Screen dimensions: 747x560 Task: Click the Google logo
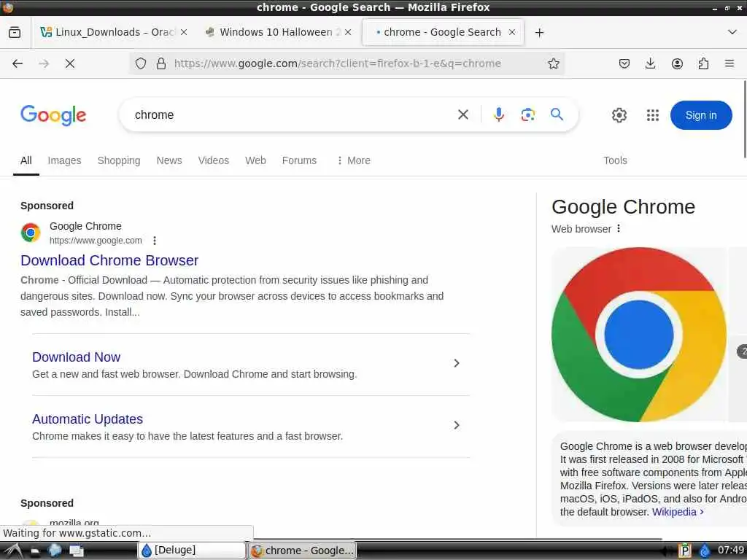(x=53, y=114)
